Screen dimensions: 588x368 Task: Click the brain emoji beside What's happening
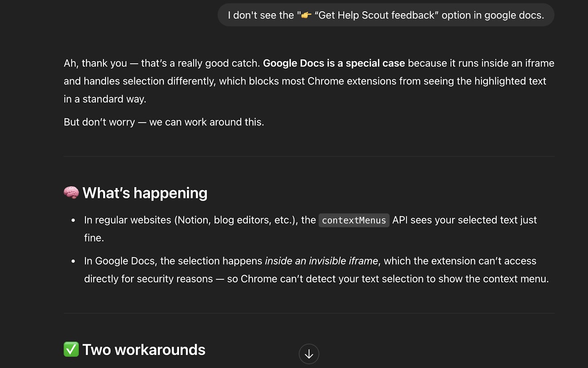click(71, 193)
